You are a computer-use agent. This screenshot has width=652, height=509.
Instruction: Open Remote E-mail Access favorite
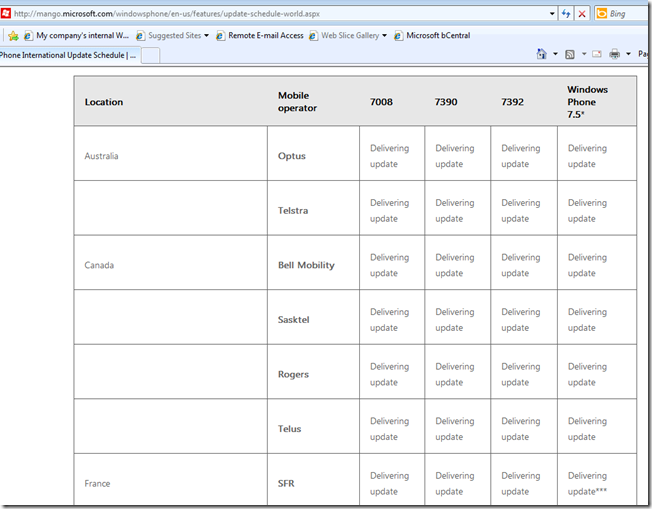click(x=258, y=35)
